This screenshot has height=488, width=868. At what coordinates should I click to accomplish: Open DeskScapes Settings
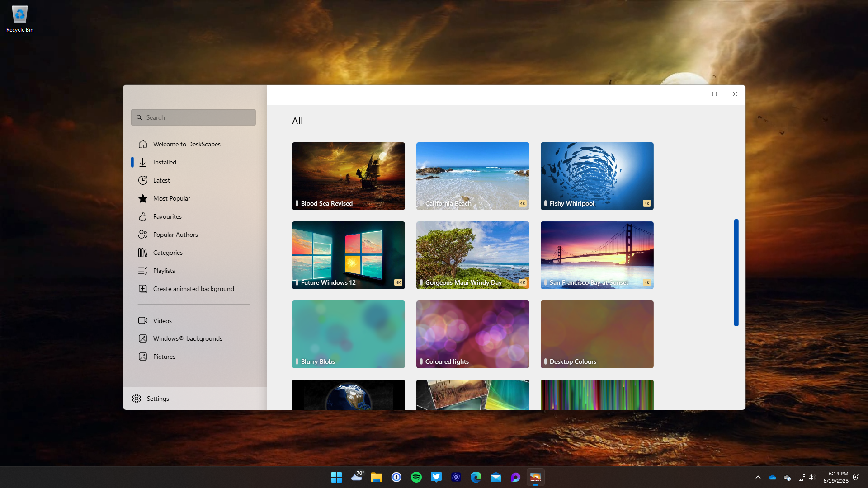[157, 398]
